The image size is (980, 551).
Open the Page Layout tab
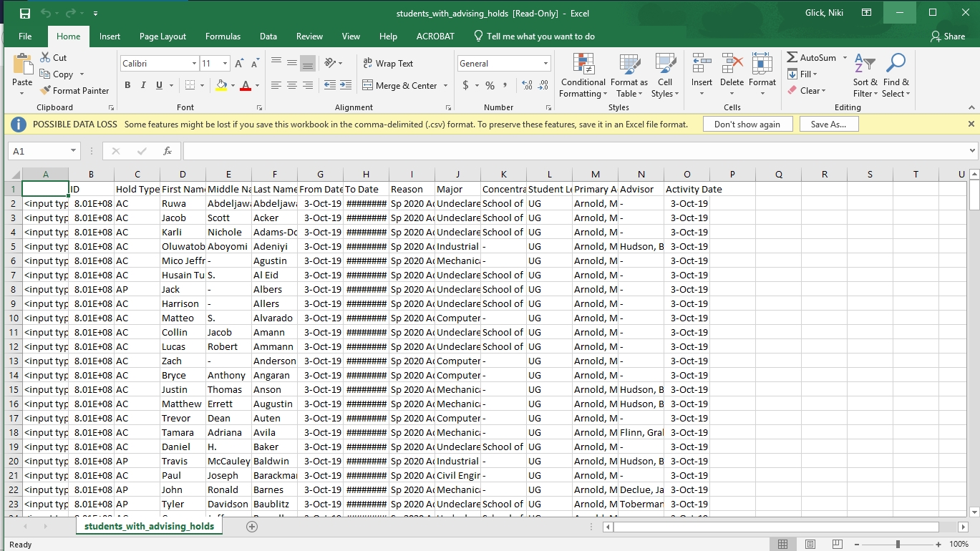click(162, 36)
